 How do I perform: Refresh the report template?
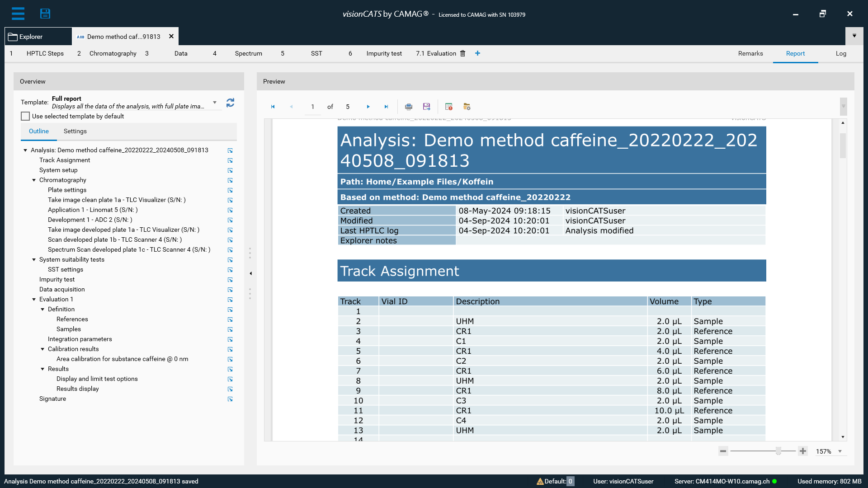(x=230, y=103)
